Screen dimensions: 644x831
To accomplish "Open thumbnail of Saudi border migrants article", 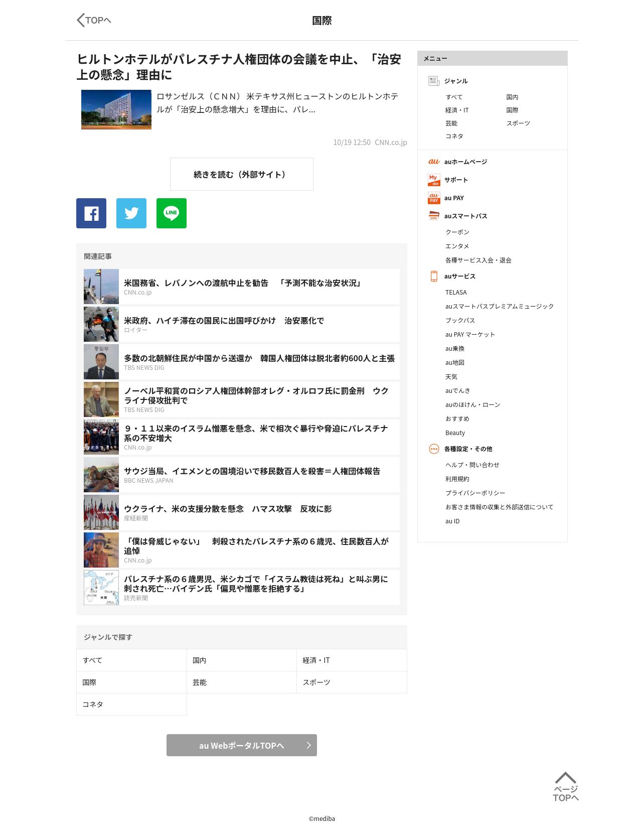I will 101,475.
